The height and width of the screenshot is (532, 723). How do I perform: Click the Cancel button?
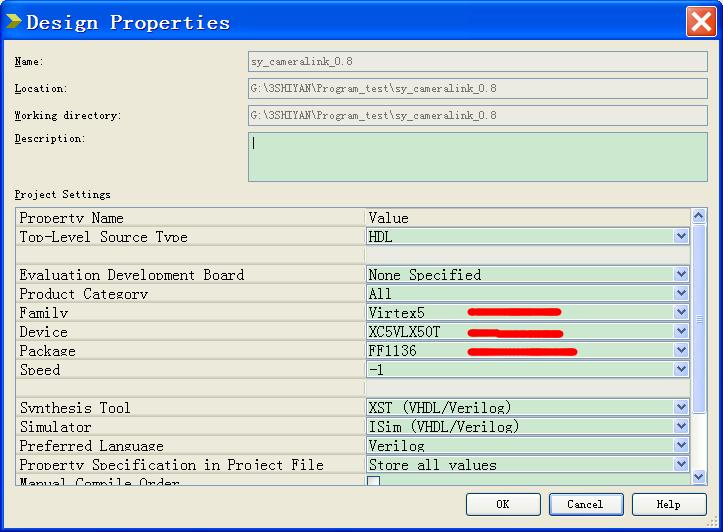point(586,504)
